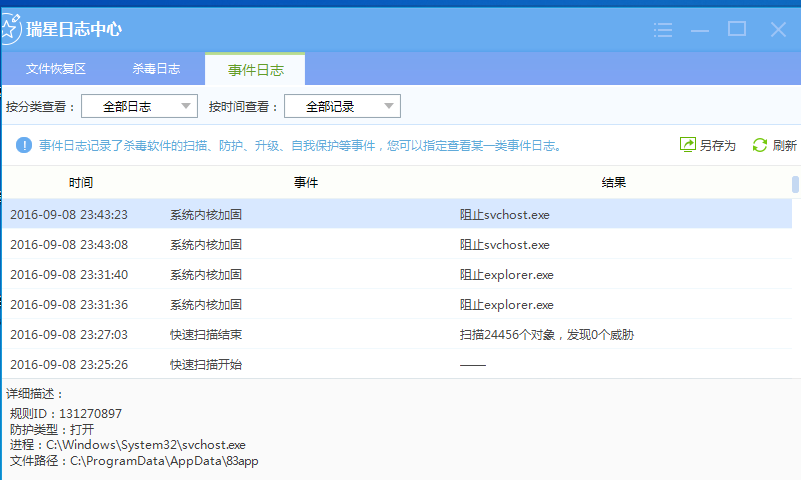Sort by the 时间 column header
Image resolution: width=801 pixels, height=480 pixels.
pos(81,182)
